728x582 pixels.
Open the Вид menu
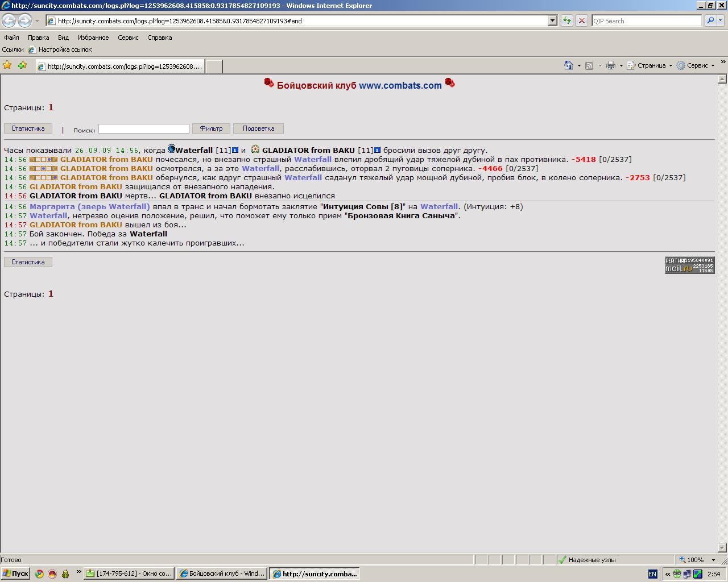tap(63, 38)
